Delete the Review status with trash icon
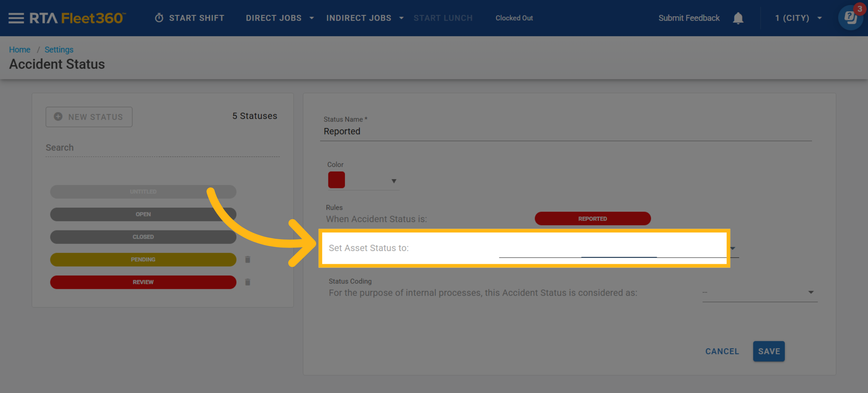Screen dimensions: 868x393 click(x=248, y=282)
